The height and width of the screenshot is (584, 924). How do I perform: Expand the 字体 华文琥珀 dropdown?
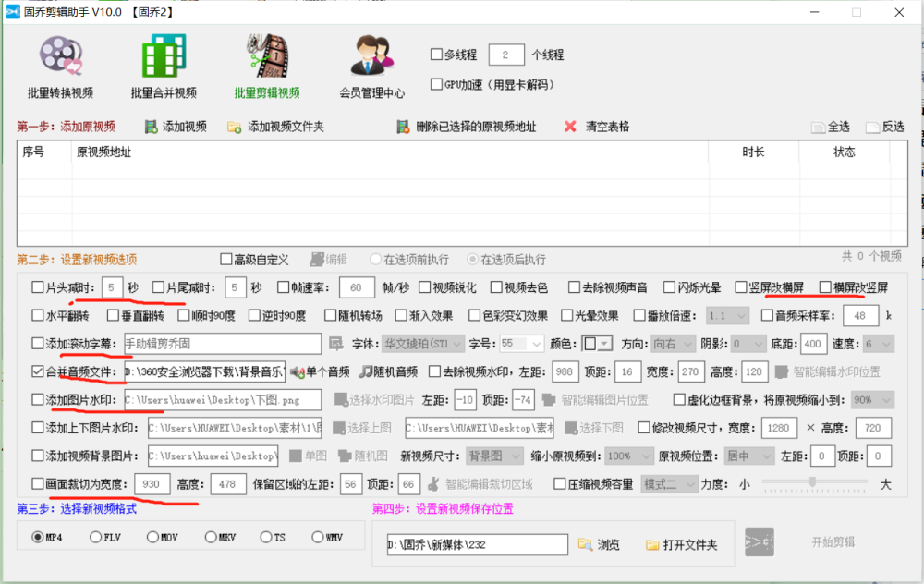click(422, 344)
